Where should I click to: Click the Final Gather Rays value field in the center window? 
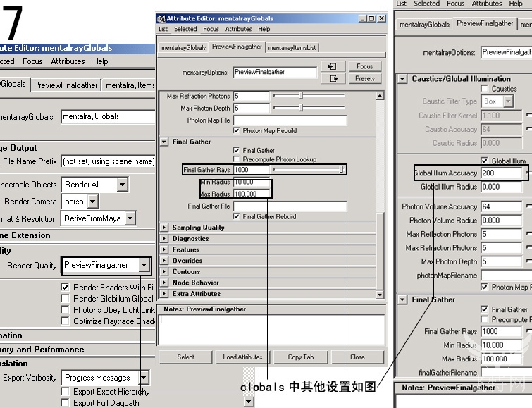coord(252,169)
